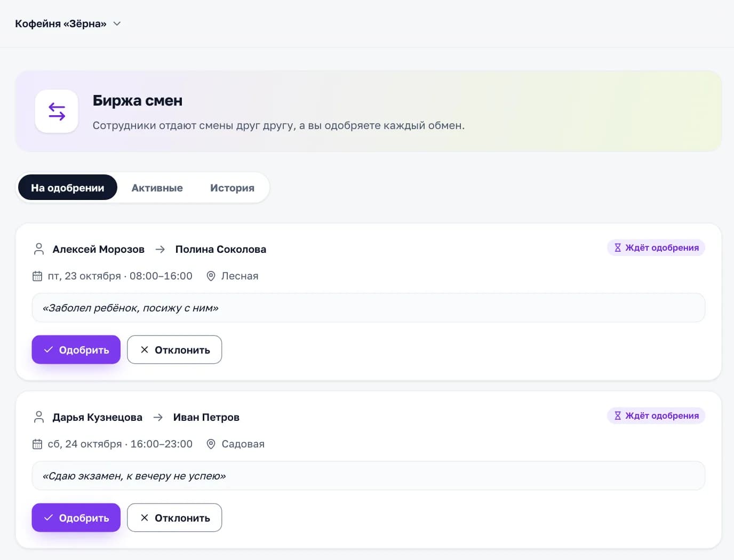The image size is (734, 560).
Task: Click the location pin icon beside Лесная
Action: [211, 276]
